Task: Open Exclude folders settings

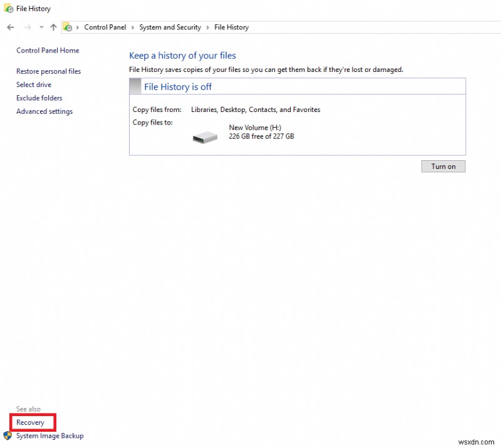Action: [x=39, y=98]
